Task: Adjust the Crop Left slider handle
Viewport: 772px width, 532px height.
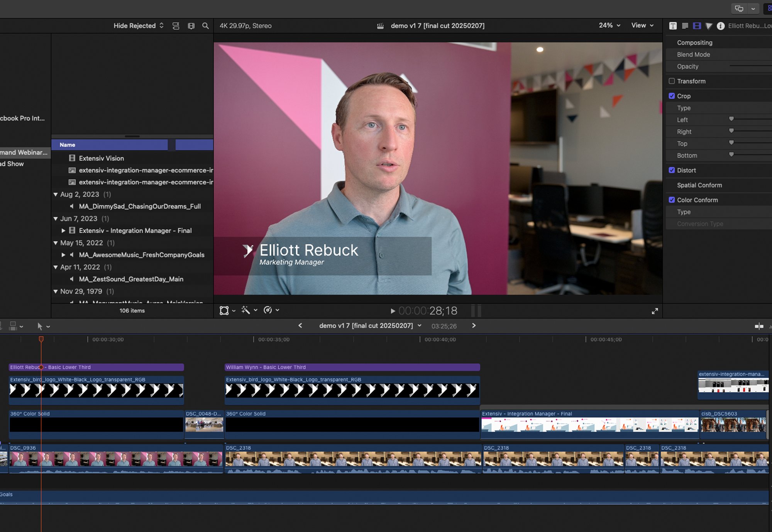Action: pos(731,119)
